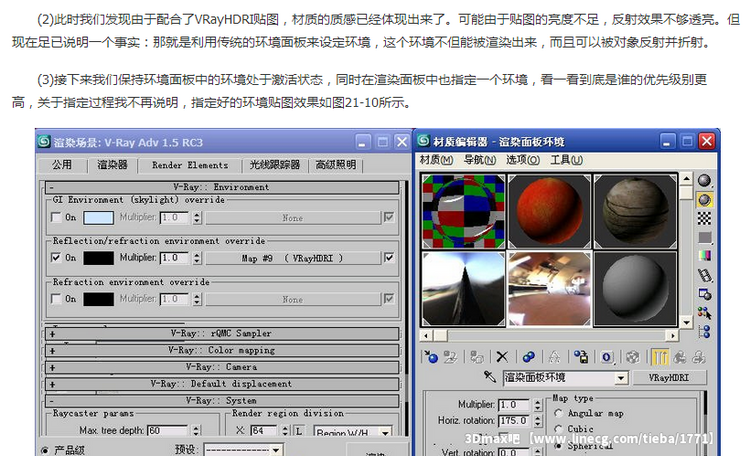Click the Sample Type sphere icon

coord(704,180)
